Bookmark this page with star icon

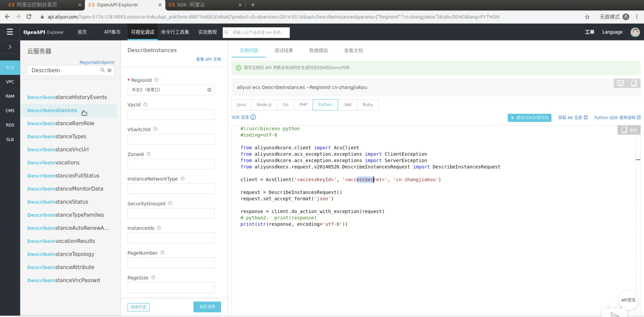click(x=587, y=17)
